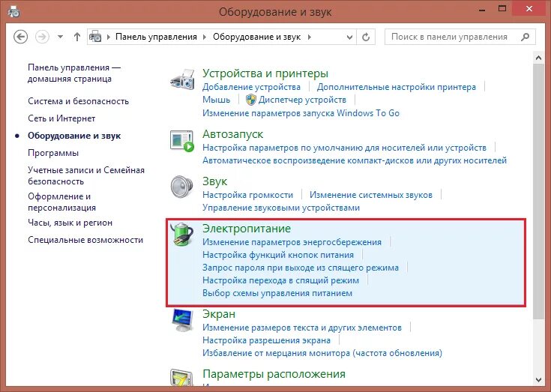
Task: Open the recent locations dropdown arrow
Action: [61, 37]
